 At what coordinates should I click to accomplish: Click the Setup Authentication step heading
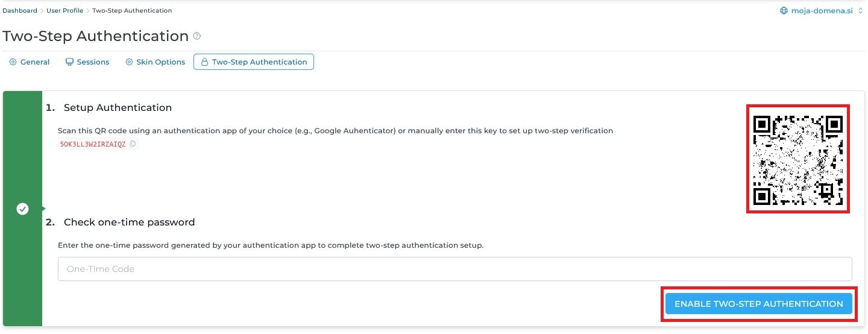[x=118, y=108]
